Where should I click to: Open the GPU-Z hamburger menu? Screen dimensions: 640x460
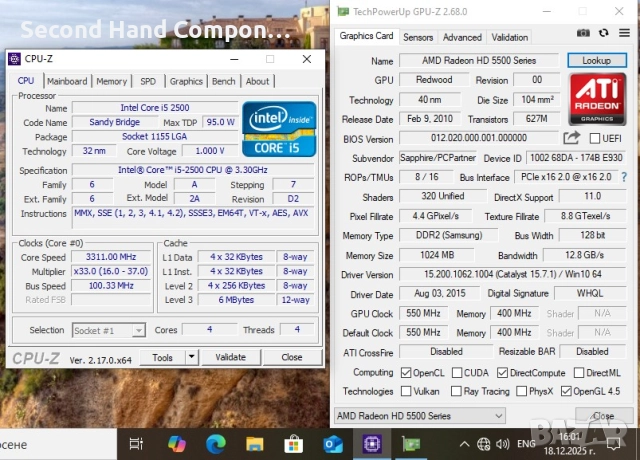click(x=624, y=33)
